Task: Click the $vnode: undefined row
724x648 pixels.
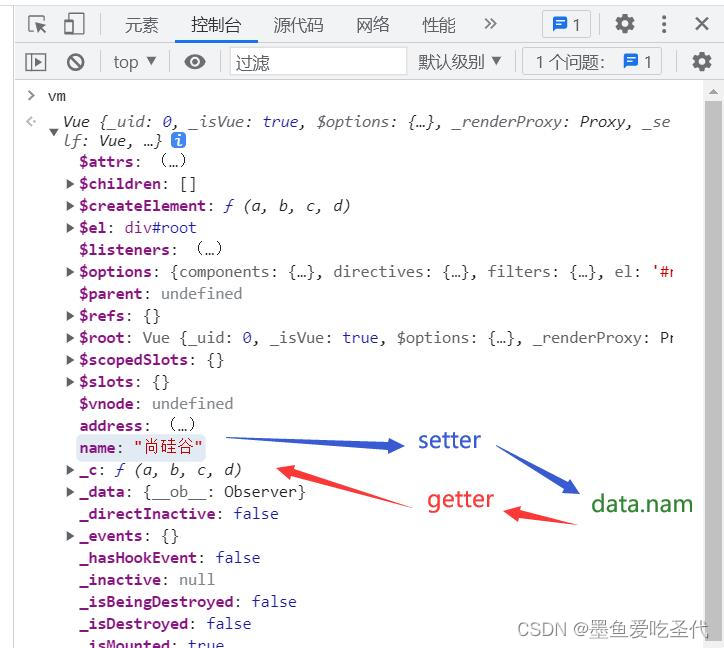Action: click(156, 404)
